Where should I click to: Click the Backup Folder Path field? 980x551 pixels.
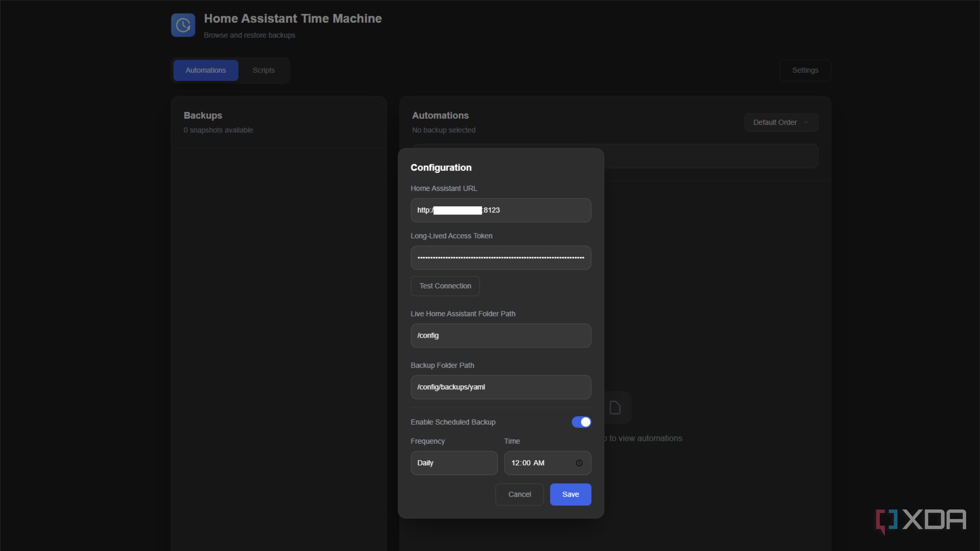(501, 387)
